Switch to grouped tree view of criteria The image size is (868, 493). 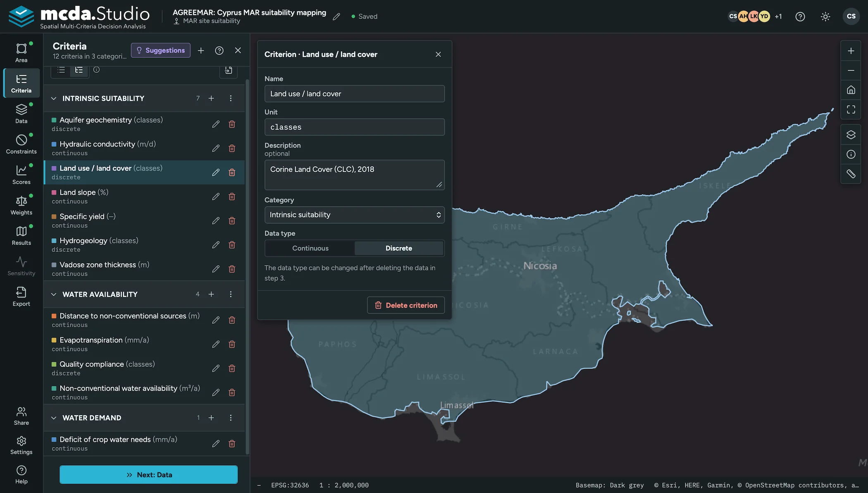79,70
